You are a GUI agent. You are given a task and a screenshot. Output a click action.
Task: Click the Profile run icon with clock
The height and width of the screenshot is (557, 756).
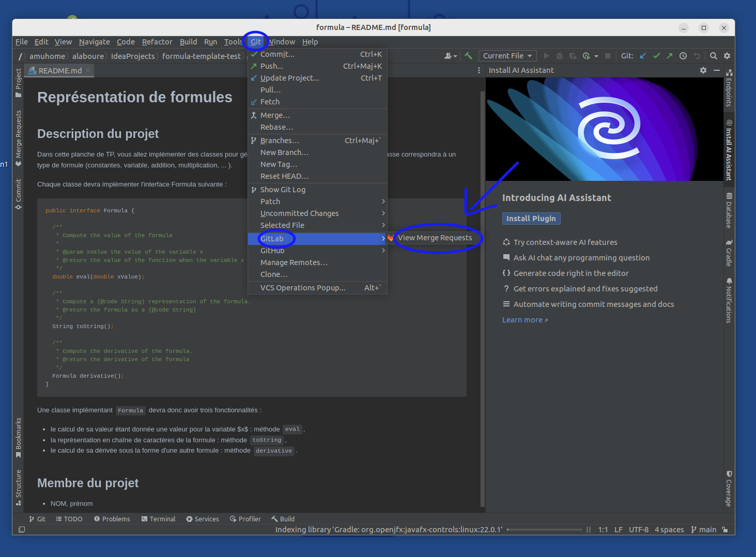[587, 56]
